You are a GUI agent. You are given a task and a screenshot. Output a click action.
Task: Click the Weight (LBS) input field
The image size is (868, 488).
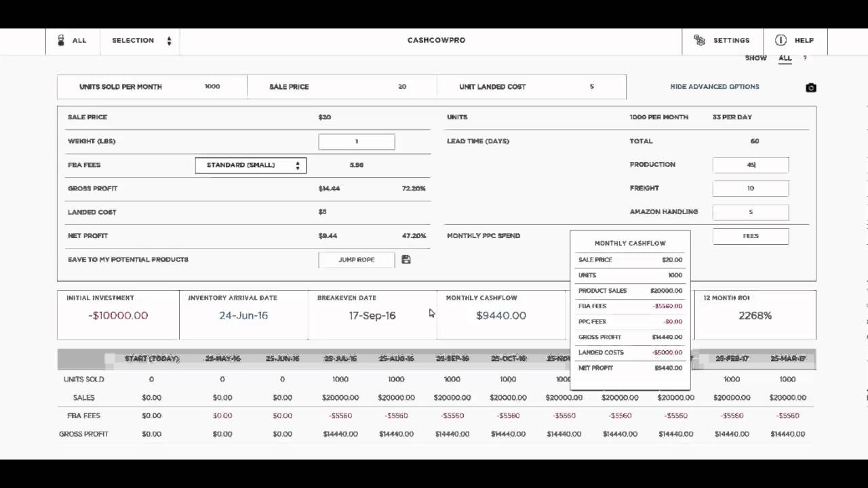[357, 142]
